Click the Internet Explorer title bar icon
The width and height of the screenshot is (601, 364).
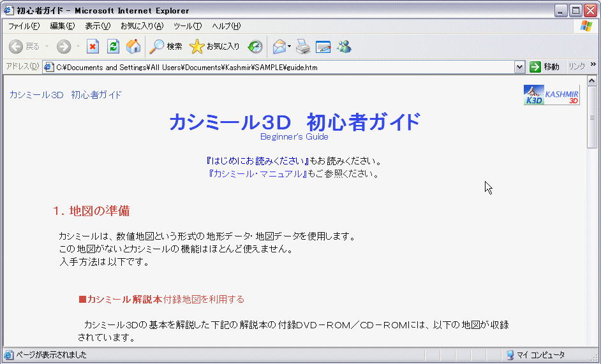click(8, 10)
